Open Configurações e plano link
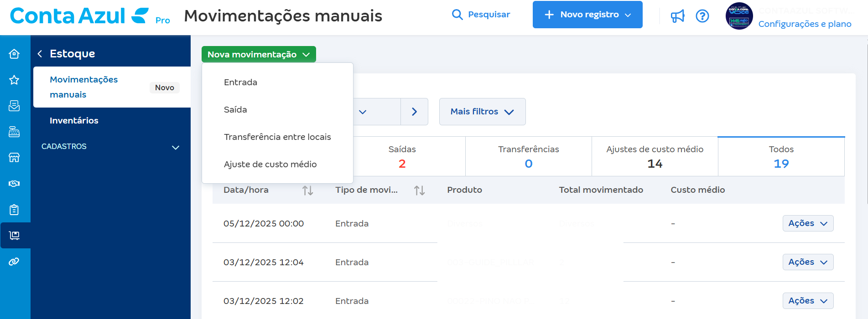This screenshot has height=319, width=868. click(805, 24)
